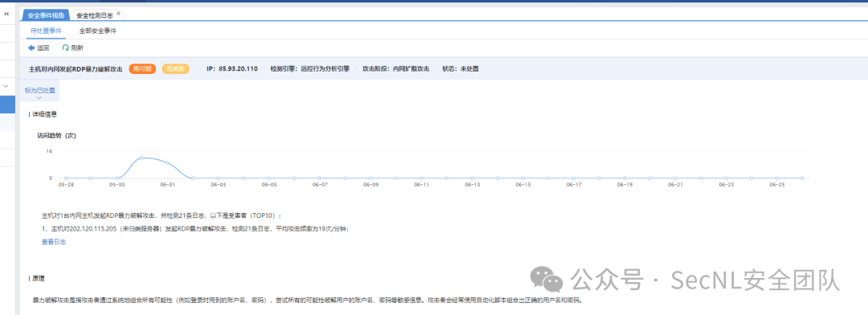This screenshot has width=868, height=315.
Task: Click the 05-28 axis label
Action: tap(66, 185)
